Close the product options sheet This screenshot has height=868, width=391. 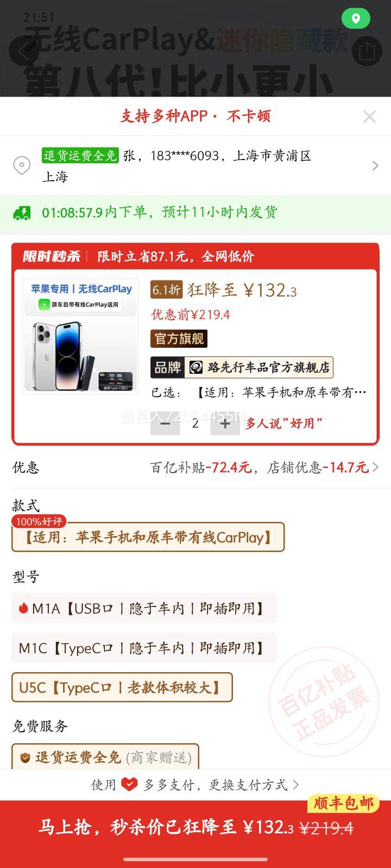pyautogui.click(x=369, y=117)
